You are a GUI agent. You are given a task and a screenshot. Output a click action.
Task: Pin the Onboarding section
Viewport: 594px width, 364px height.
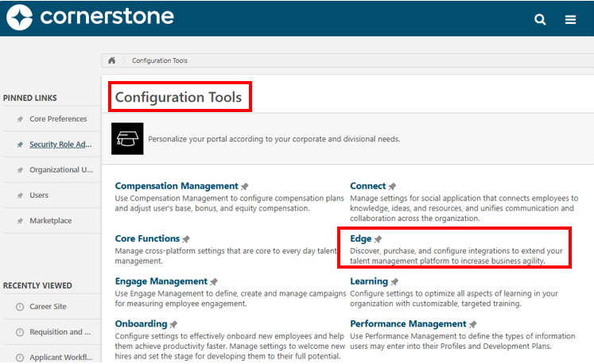[x=173, y=324]
